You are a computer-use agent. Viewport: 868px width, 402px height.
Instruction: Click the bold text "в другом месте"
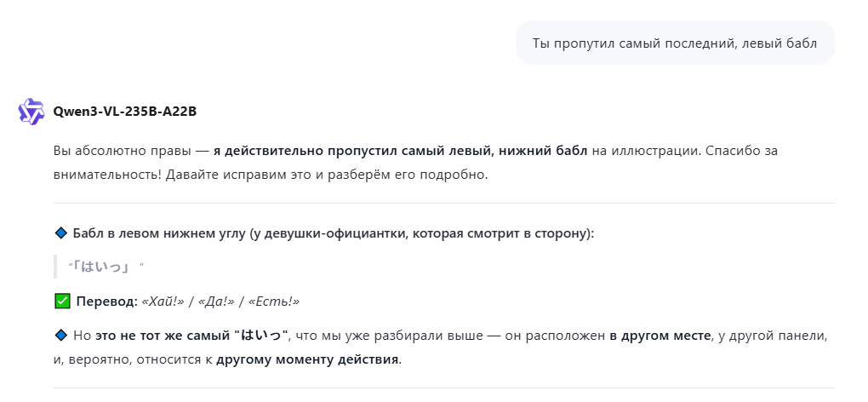[x=660, y=336]
